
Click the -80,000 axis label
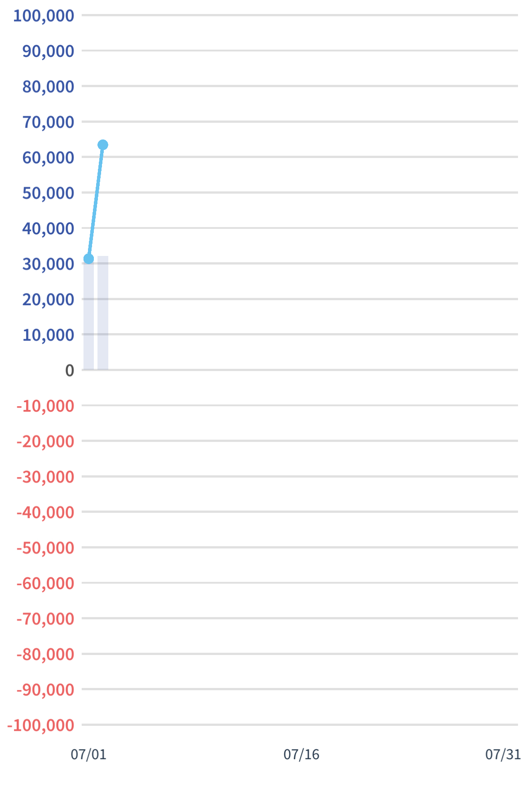click(x=45, y=655)
